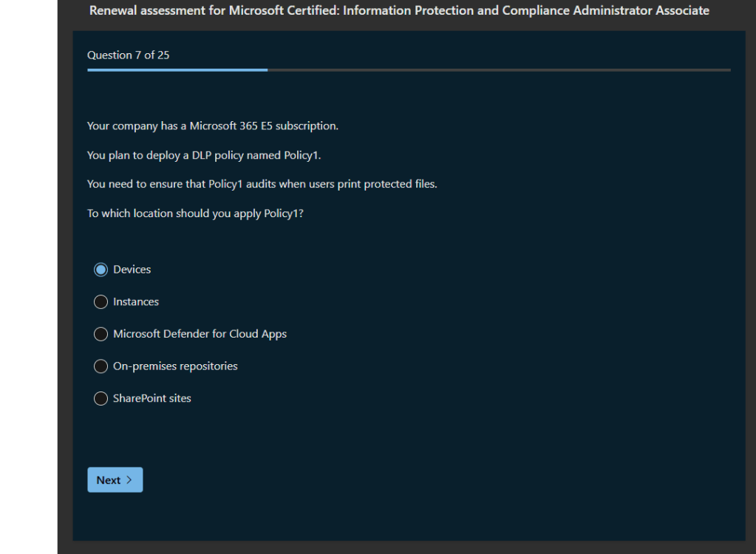Select the Instances radio button
Screen dimensions: 756x554
coord(101,302)
